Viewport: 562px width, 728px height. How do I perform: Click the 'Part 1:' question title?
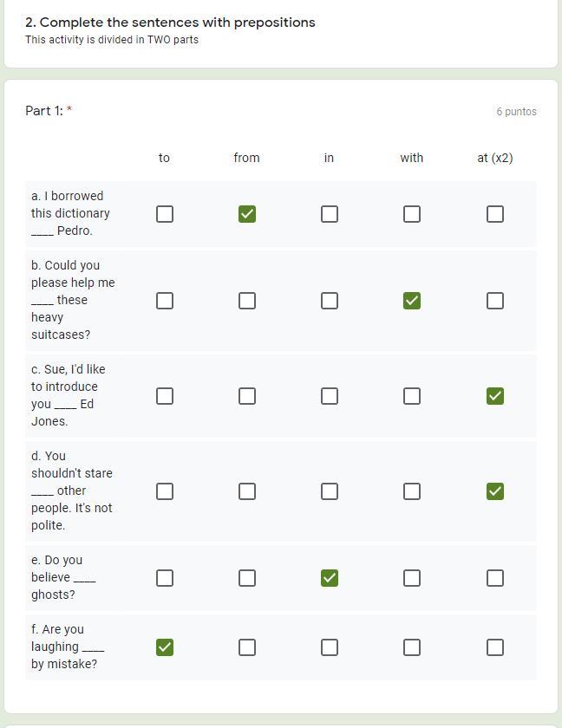44,111
